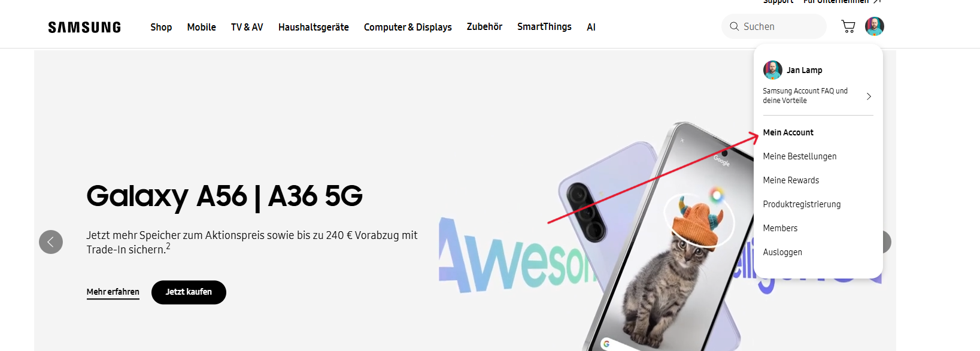
Task: Click the profile avatar in header
Action: [875, 26]
